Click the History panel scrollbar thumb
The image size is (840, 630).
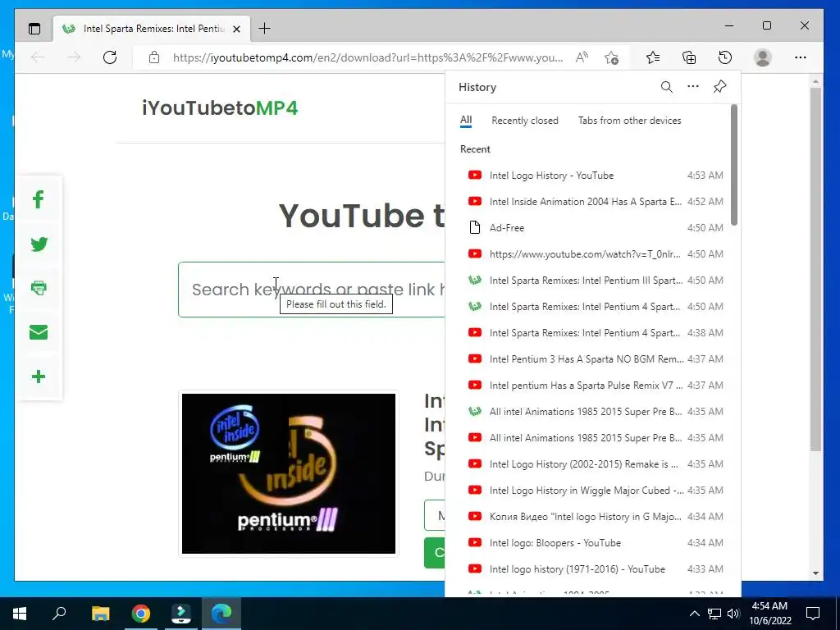tap(734, 165)
